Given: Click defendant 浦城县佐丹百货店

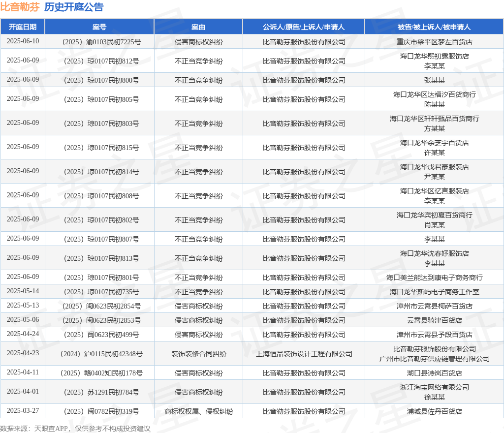Looking at the screenshot, I should [434, 411].
